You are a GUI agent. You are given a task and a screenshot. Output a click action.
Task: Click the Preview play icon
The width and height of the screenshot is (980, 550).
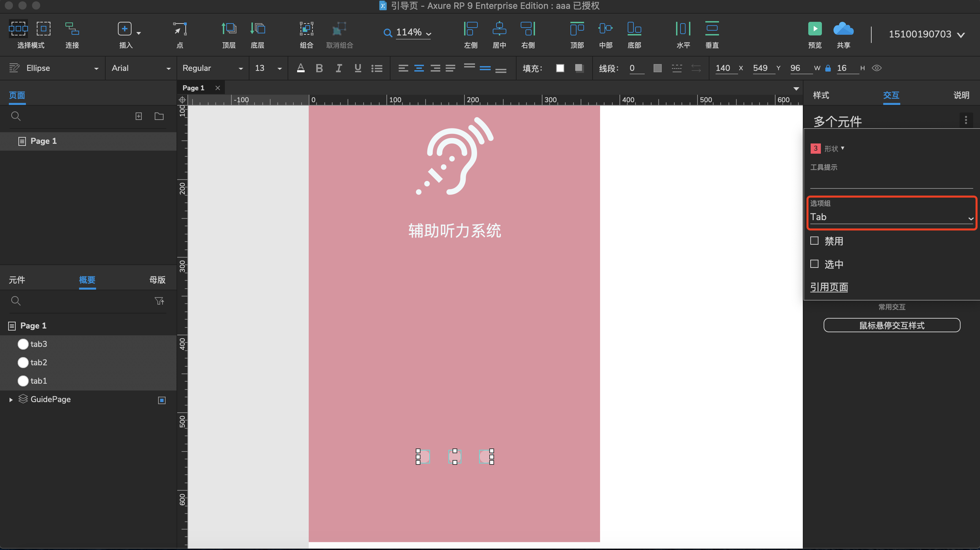814,29
